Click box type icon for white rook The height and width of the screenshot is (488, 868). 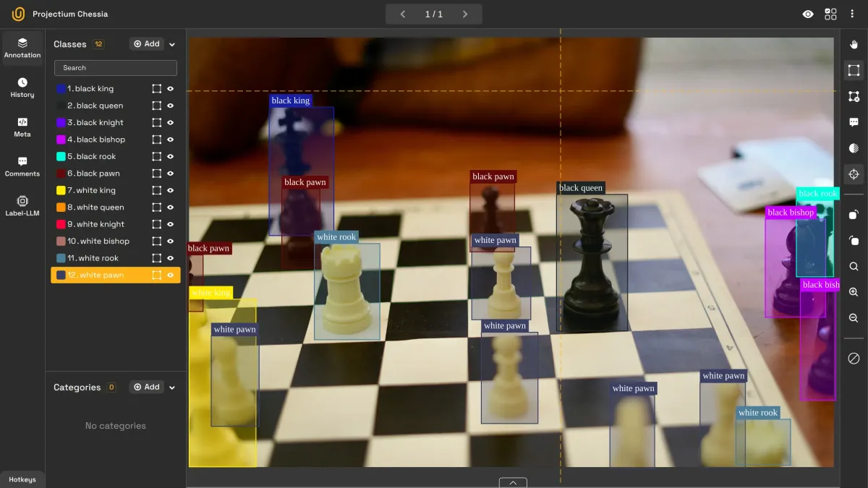[156, 258]
